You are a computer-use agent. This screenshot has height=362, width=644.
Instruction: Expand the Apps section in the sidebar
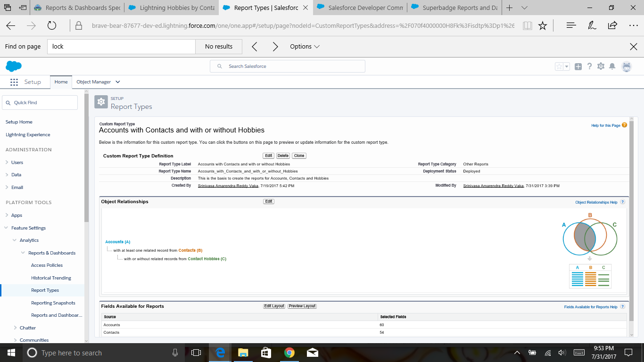7,215
